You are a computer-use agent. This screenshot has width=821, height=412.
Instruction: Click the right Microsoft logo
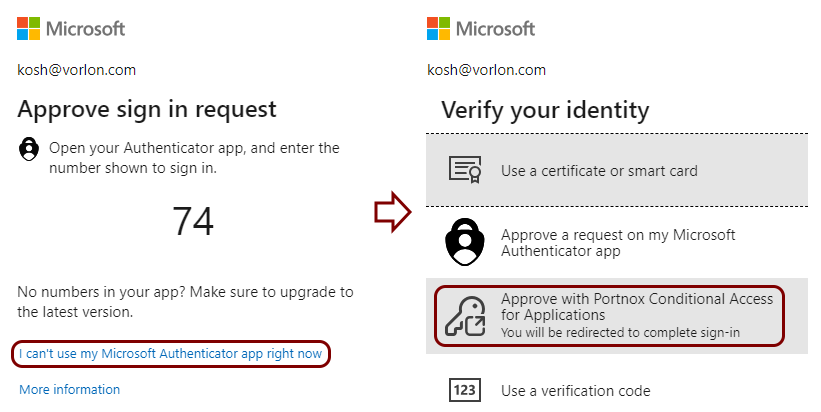(x=481, y=28)
